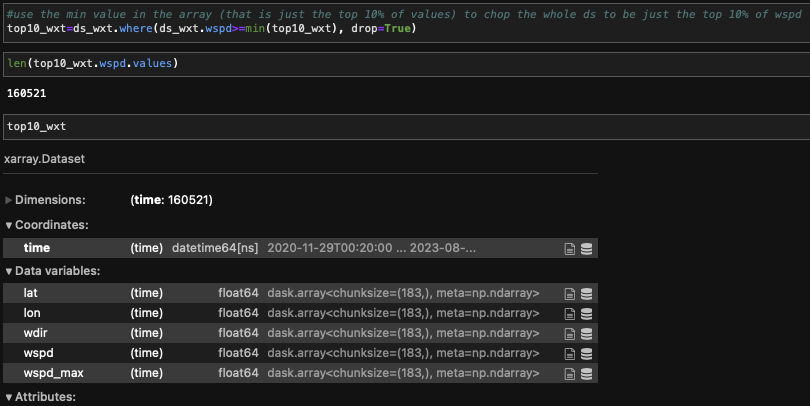Show data repr icon for lon variable
The width and height of the screenshot is (810, 406).
(586, 314)
